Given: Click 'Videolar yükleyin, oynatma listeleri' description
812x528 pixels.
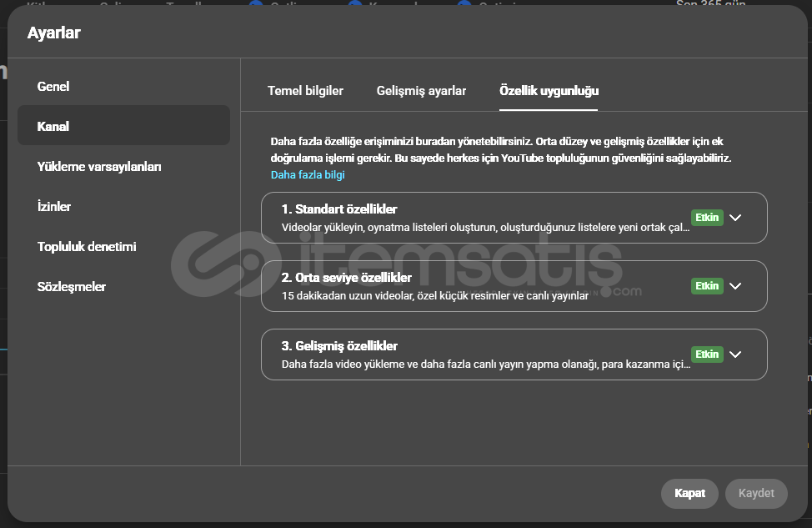Looking at the screenshot, I should [x=485, y=228].
